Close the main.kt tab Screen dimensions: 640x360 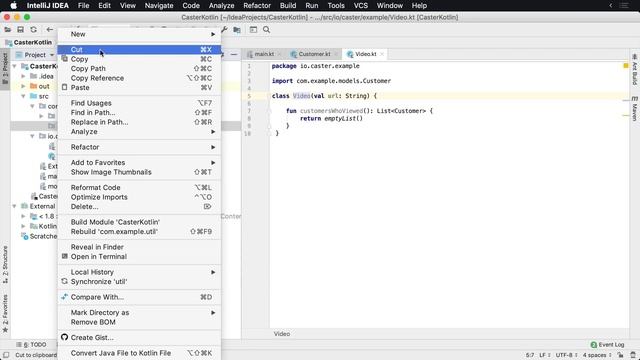click(x=279, y=54)
